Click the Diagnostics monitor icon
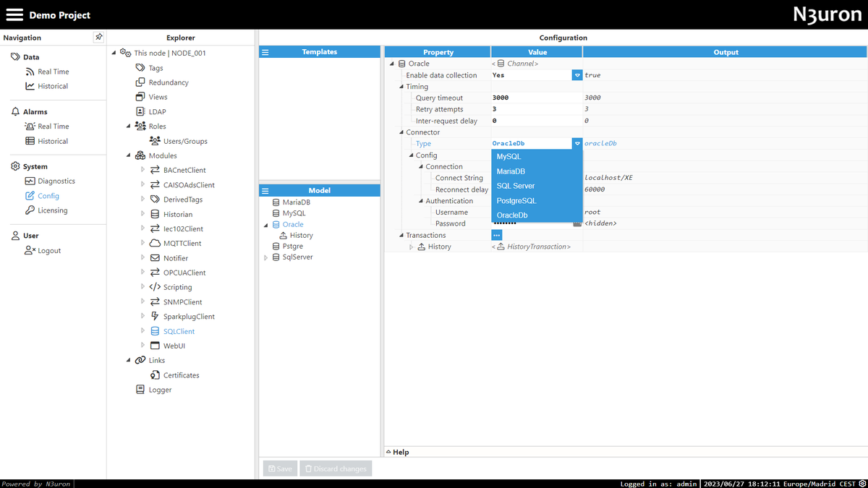The width and height of the screenshot is (868, 488). click(x=30, y=181)
